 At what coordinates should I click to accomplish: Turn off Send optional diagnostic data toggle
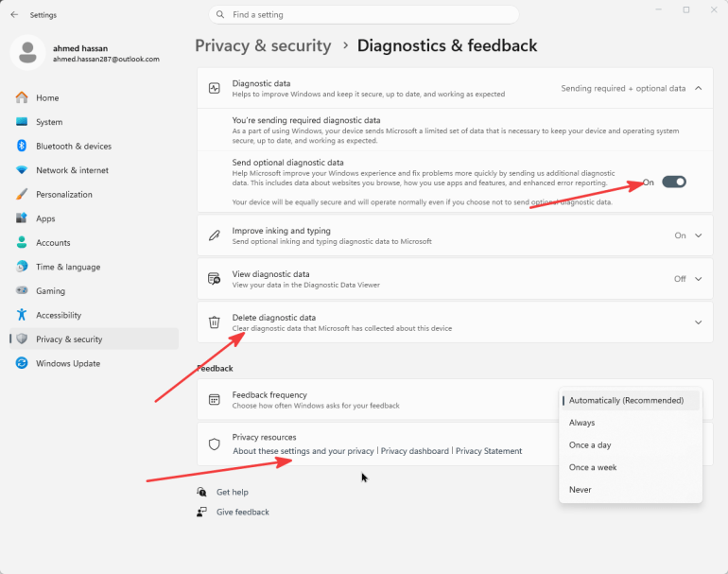point(674,183)
